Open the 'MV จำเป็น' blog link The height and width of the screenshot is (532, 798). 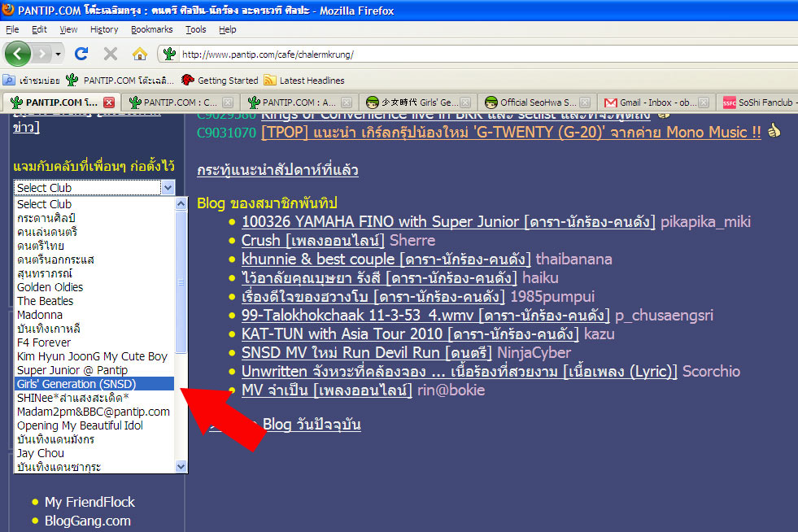click(x=327, y=390)
